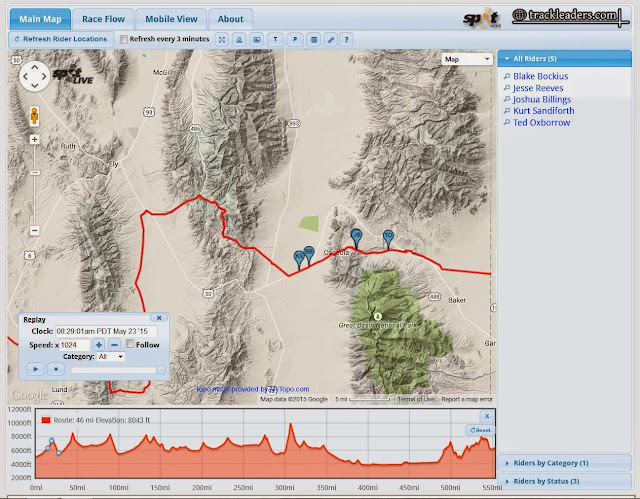Close the elevation profile panel

tap(487, 417)
